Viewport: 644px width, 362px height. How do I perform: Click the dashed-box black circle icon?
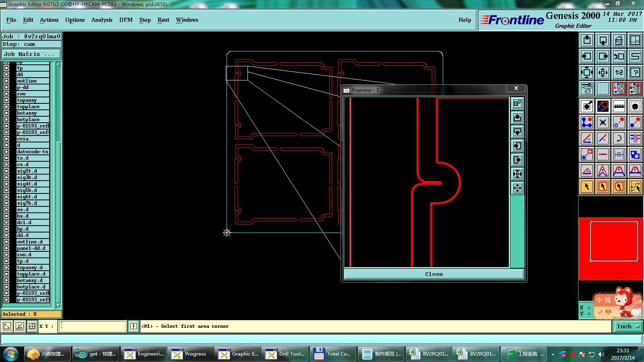635,106
